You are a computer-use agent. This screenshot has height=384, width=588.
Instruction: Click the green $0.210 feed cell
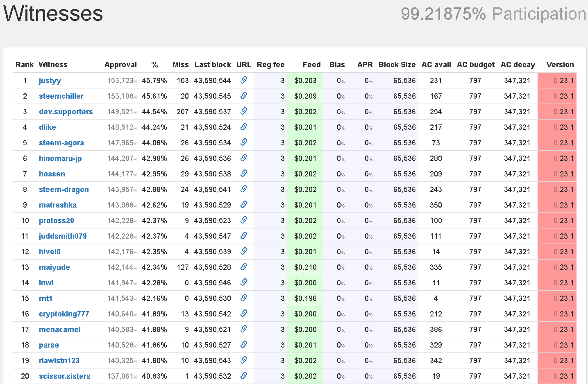click(305, 267)
